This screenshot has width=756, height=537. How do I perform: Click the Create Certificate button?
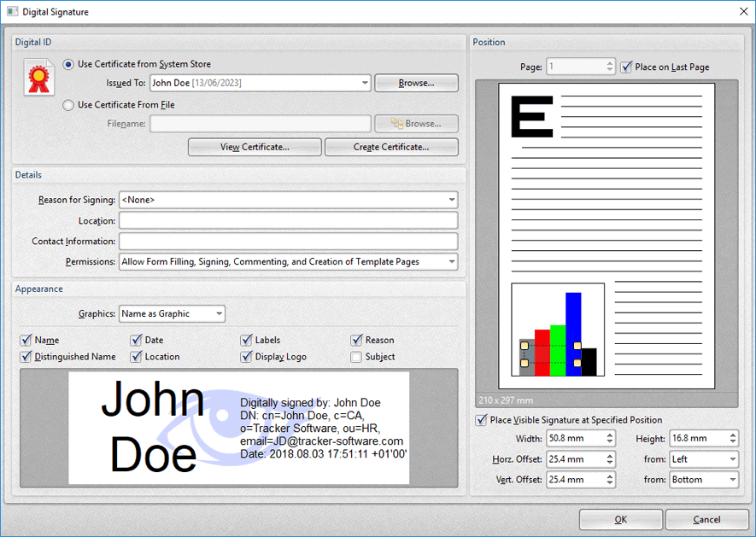point(391,147)
